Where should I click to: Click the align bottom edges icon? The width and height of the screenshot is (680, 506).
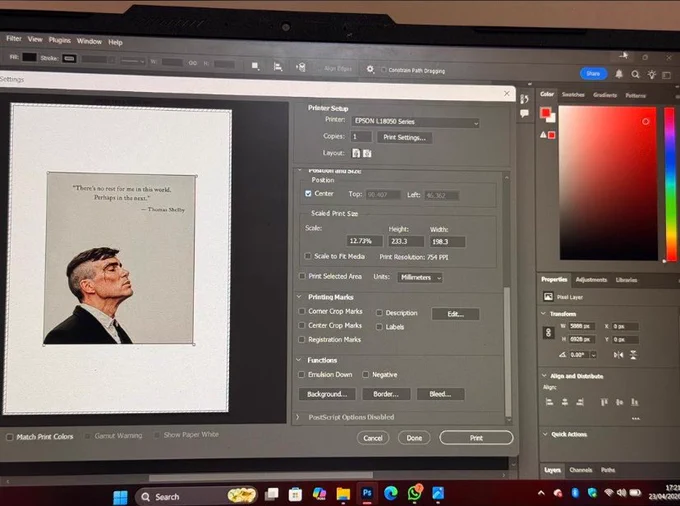tap(634, 402)
